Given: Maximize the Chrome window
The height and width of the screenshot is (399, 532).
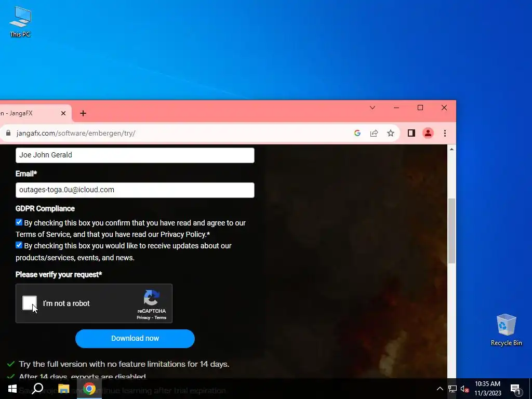Looking at the screenshot, I should click(x=420, y=108).
